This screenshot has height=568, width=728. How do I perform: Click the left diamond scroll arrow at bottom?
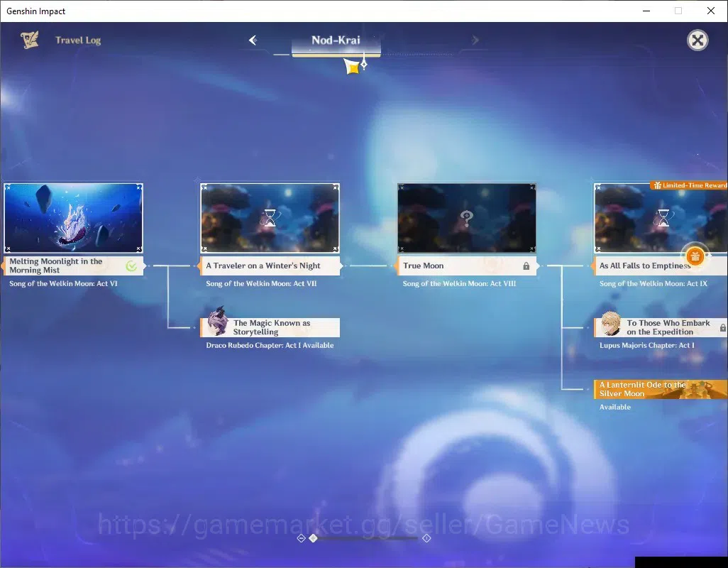pyautogui.click(x=301, y=538)
